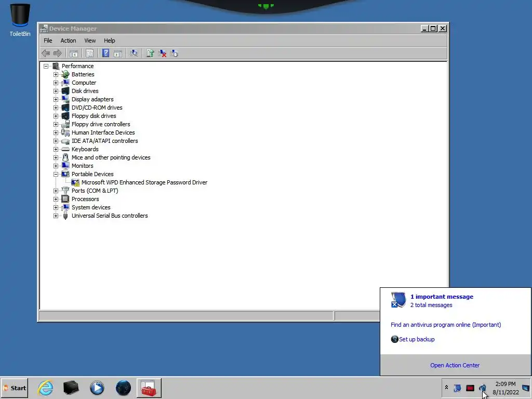This screenshot has height=399, width=532.
Task: Expand the Computer node
Action: coord(56,83)
